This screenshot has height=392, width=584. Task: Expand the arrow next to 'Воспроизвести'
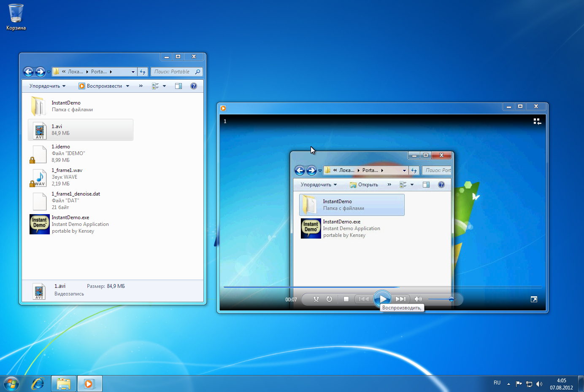pos(127,86)
